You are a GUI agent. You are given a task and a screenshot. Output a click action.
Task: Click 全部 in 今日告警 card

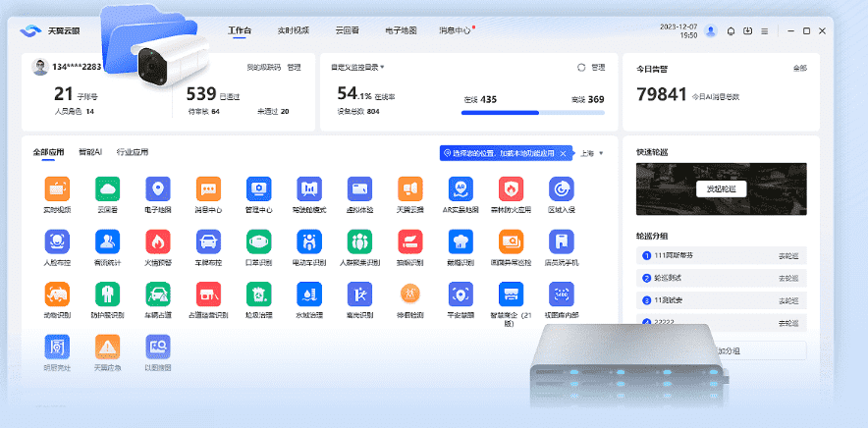coord(800,68)
